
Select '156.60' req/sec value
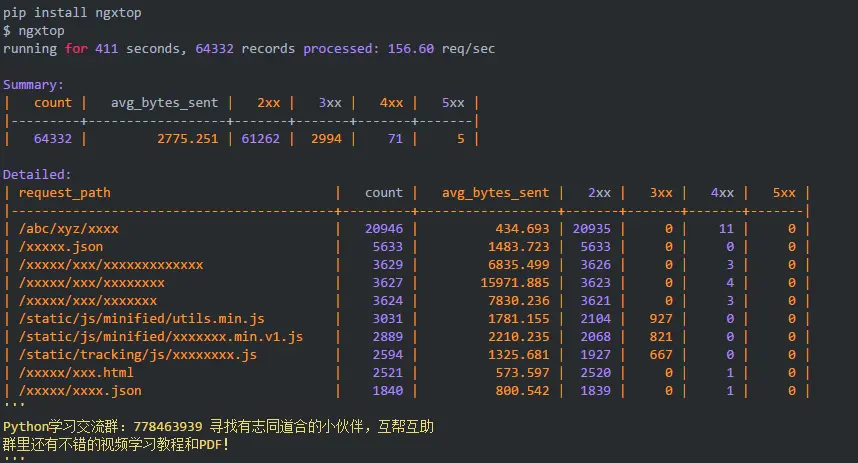[411, 49]
